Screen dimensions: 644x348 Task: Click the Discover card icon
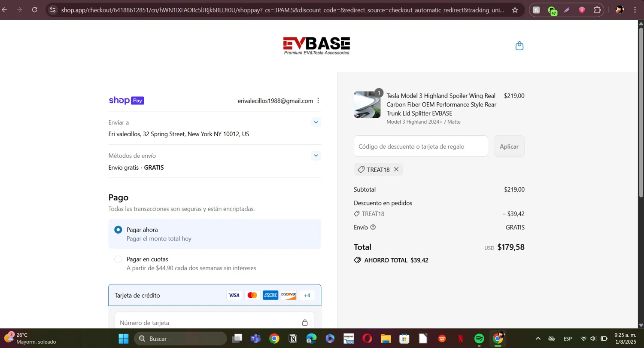289,295
